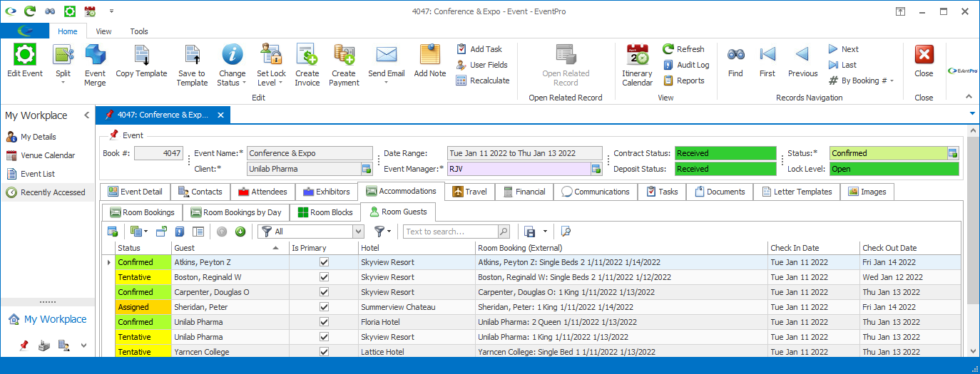980x374 pixels.
Task: Click the green gear icon in title bar
Action: (x=70, y=11)
